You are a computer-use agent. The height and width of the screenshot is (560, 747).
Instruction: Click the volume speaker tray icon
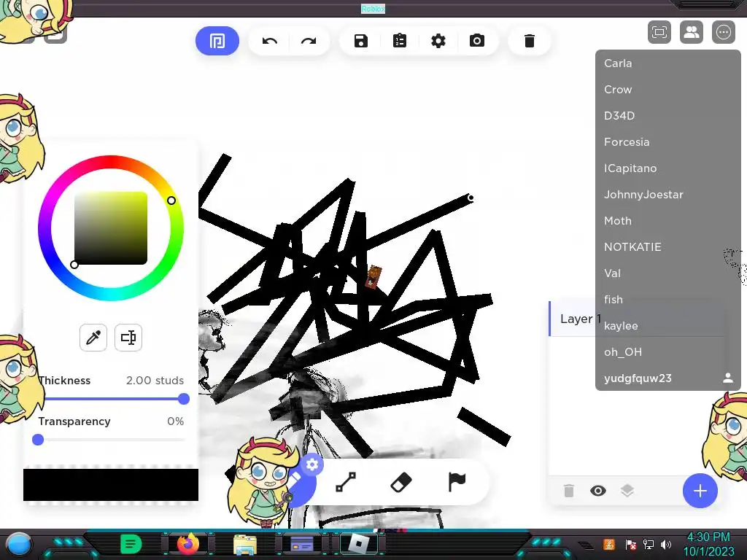click(x=666, y=544)
